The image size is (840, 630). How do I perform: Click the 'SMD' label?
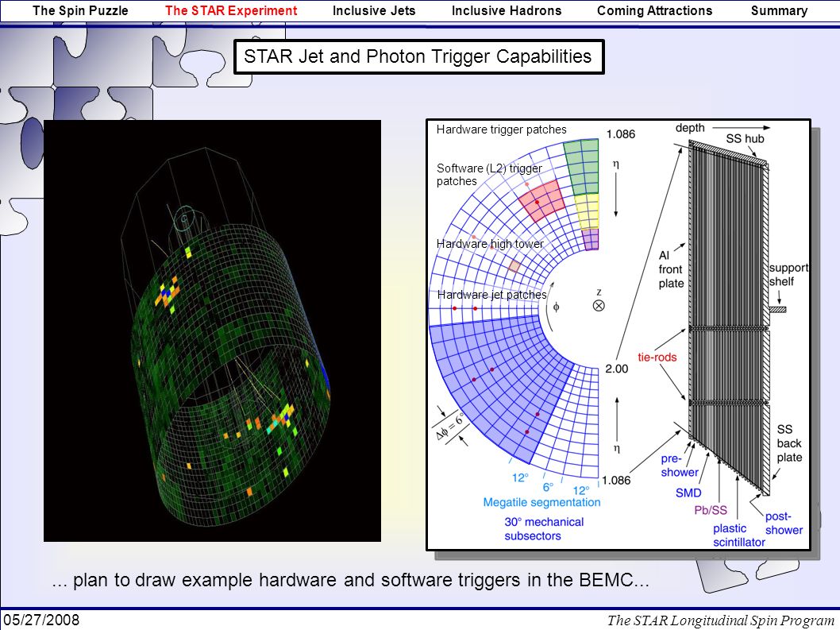688,493
